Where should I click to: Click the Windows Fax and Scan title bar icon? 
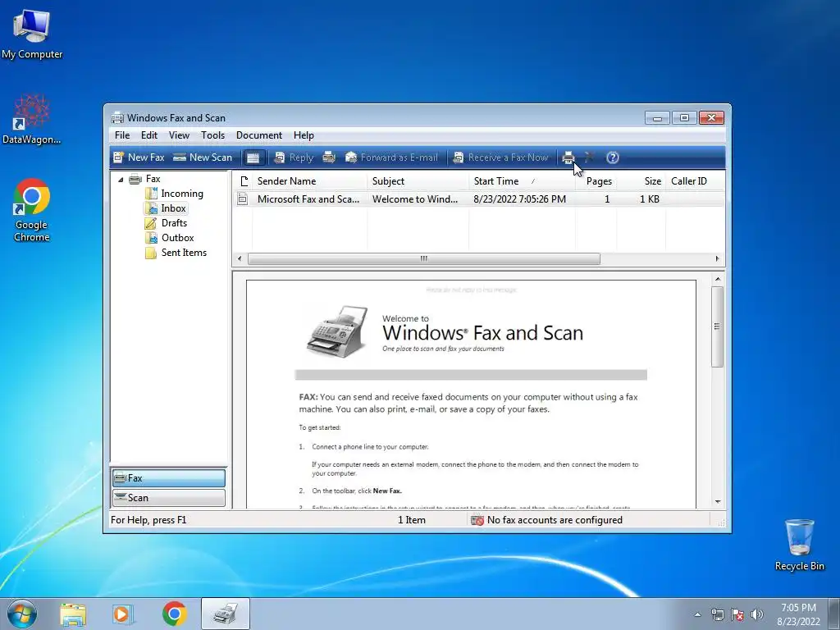(x=117, y=118)
